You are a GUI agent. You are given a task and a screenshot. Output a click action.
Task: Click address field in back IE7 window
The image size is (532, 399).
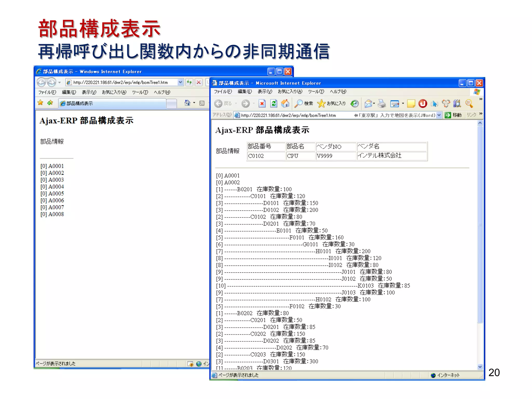click(122, 82)
